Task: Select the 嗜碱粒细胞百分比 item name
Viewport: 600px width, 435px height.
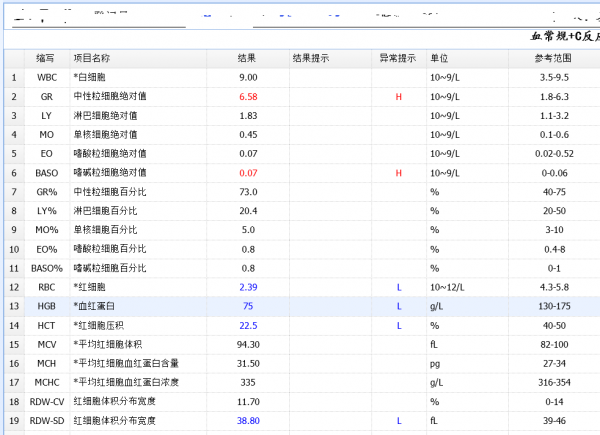Action: coord(110,268)
